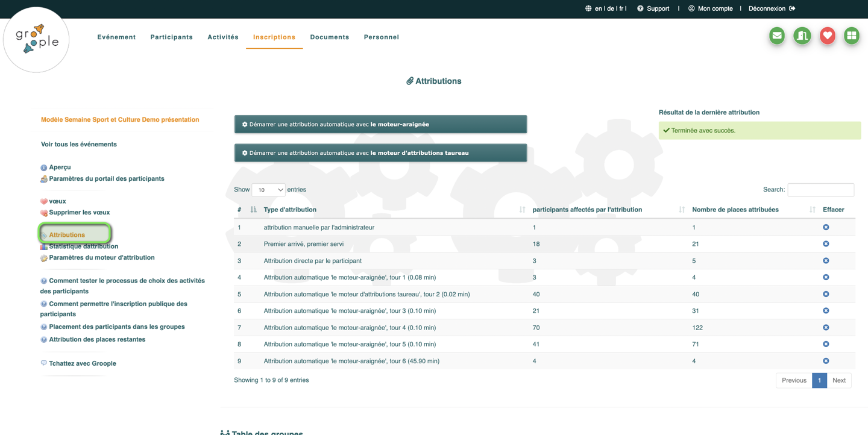The height and width of the screenshot is (435, 868).
Task: Delete the moteur-araignée tour 3 row
Action: pos(826,311)
